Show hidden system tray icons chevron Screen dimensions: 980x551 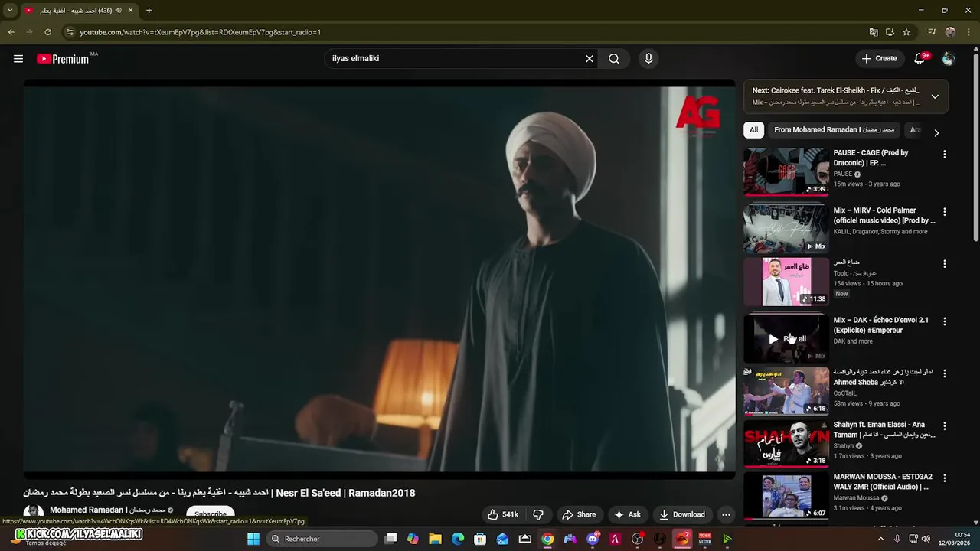coord(880,539)
